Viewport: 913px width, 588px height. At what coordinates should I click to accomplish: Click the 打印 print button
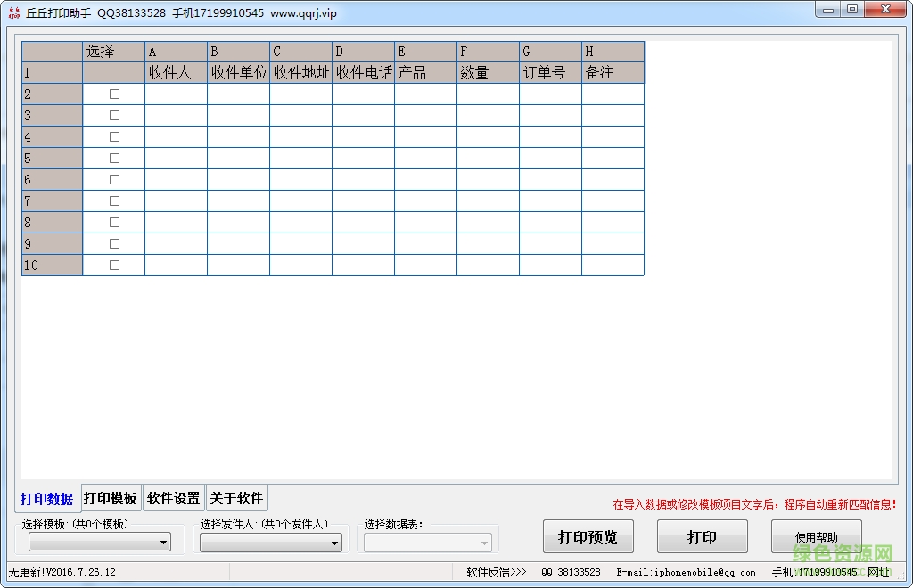tap(702, 536)
